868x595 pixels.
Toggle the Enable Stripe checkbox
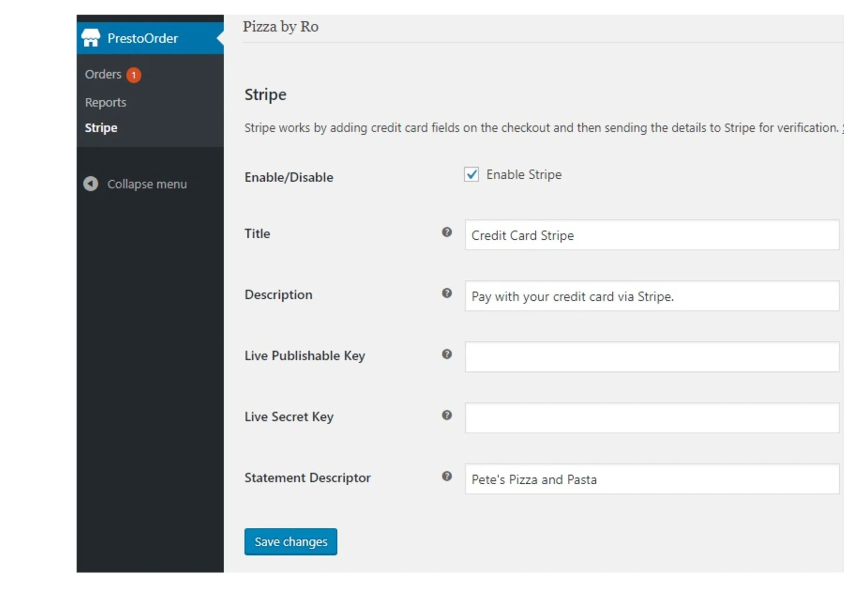coord(471,174)
